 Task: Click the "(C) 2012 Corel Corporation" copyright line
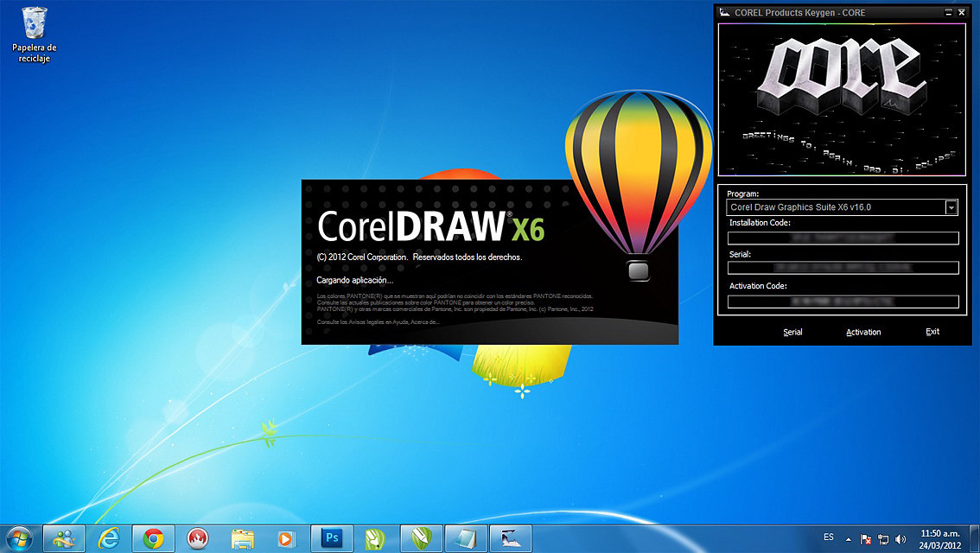click(x=362, y=257)
